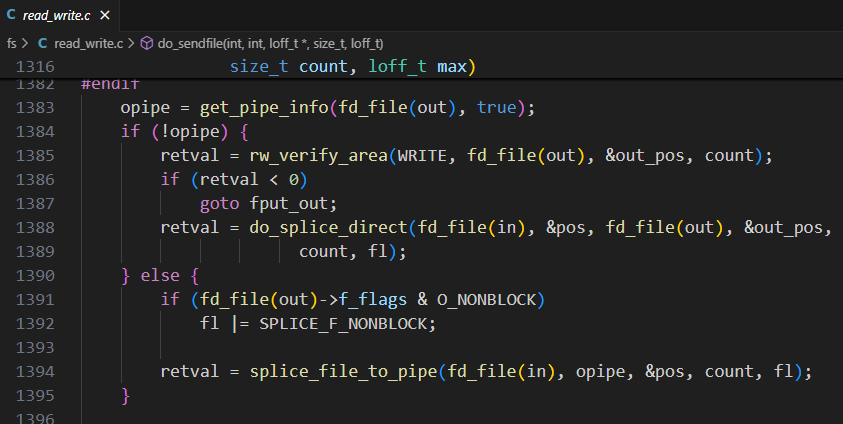Click line number 1391
The image size is (843, 424).
[x=35, y=299]
